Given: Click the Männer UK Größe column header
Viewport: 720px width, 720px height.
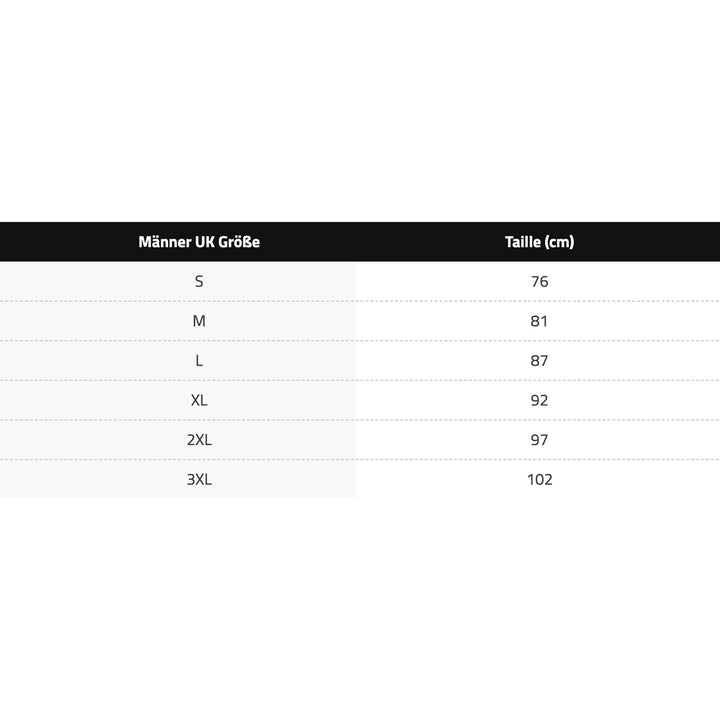Looking at the screenshot, I should (x=198, y=242).
